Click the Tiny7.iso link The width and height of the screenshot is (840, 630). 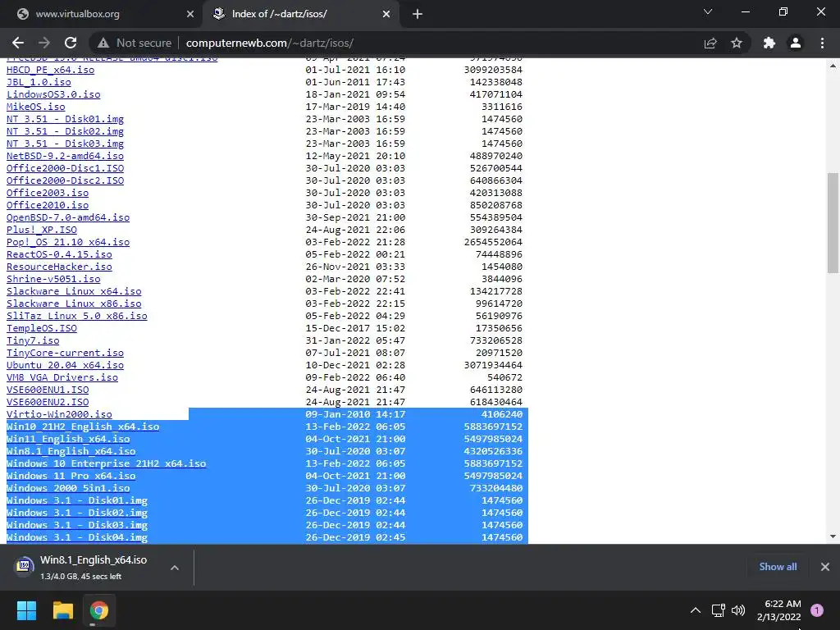coord(33,340)
